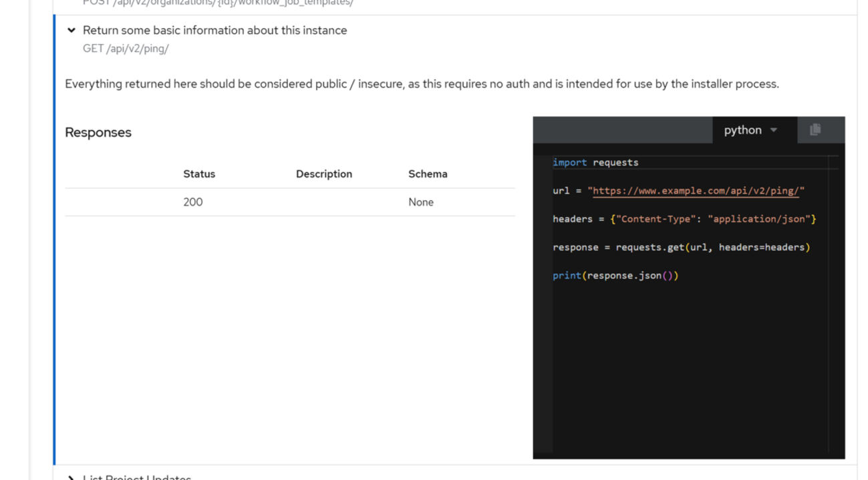Click the Schema column header
The height and width of the screenshot is (480, 868).
pyautogui.click(x=428, y=174)
